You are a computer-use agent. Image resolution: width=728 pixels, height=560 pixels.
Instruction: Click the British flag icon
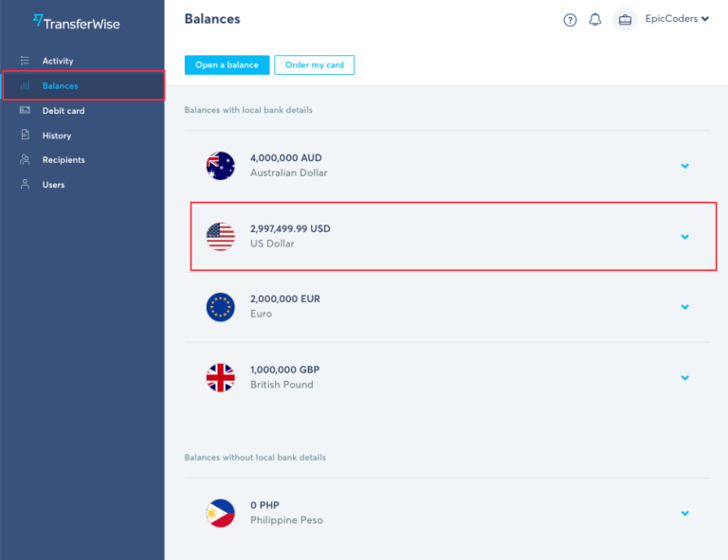pos(221,377)
